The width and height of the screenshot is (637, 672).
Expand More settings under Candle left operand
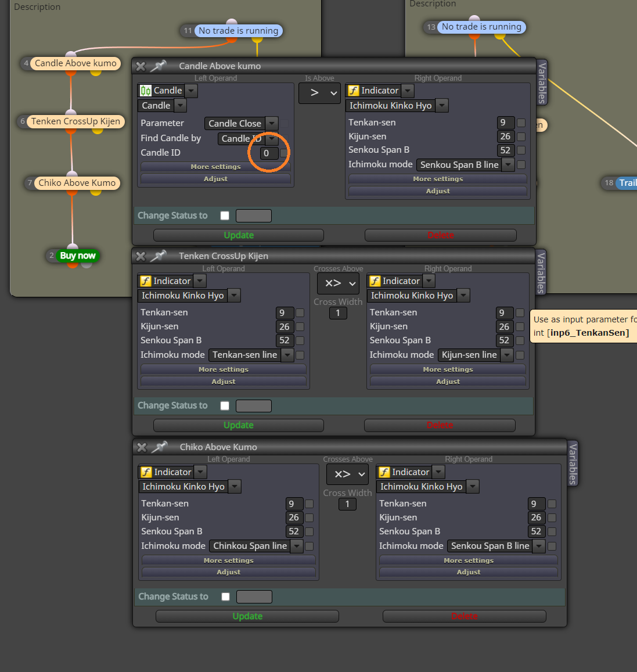point(215,167)
